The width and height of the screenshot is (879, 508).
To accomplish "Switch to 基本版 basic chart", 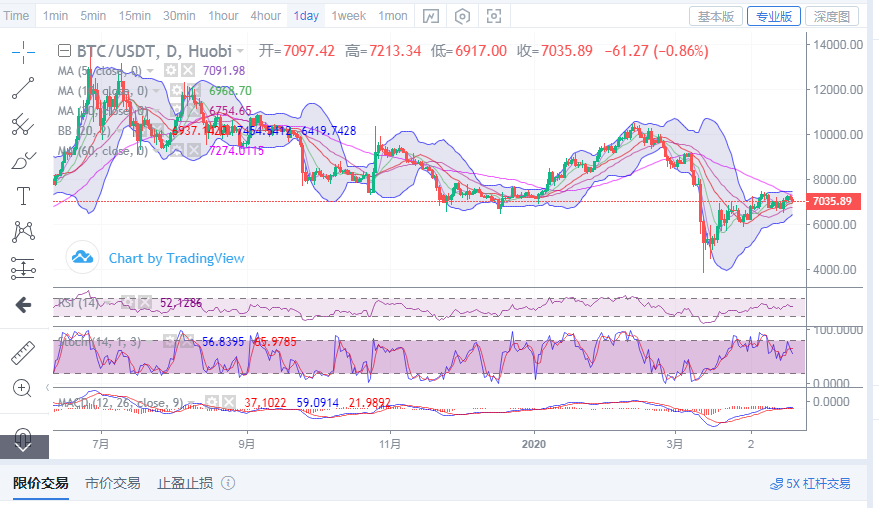I will 716,16.
